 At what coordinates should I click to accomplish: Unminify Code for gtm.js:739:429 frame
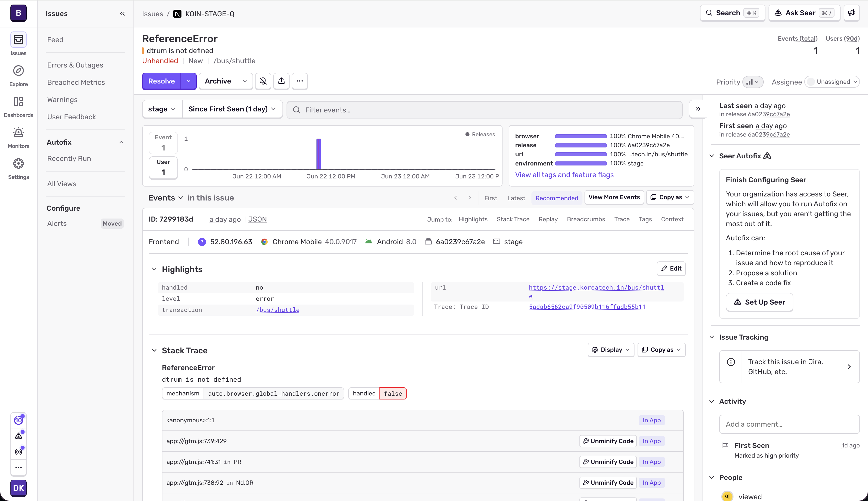tap(608, 441)
